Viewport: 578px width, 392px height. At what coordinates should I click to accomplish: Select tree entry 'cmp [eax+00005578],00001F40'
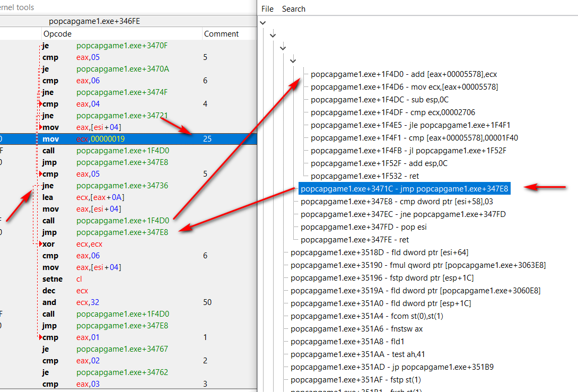coord(414,138)
